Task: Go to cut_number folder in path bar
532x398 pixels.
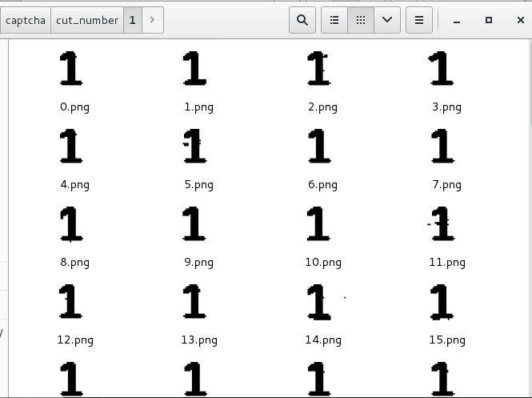Action: point(87,20)
